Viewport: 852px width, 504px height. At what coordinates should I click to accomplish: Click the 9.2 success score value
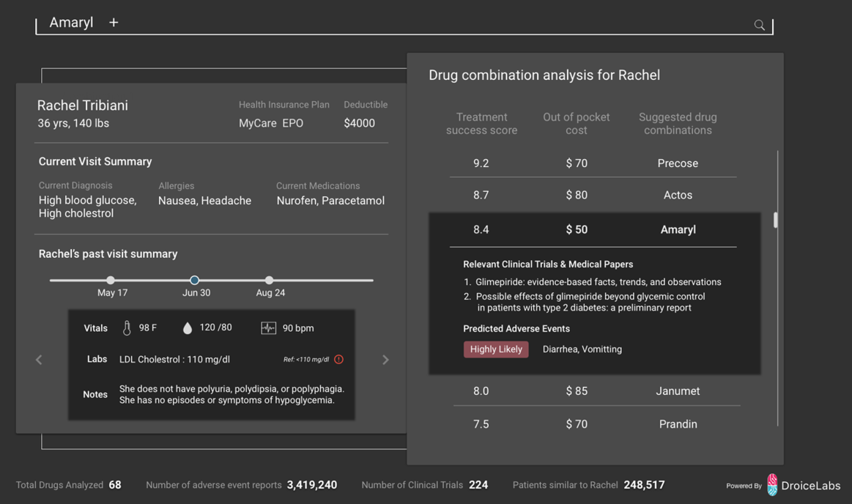tap(481, 163)
